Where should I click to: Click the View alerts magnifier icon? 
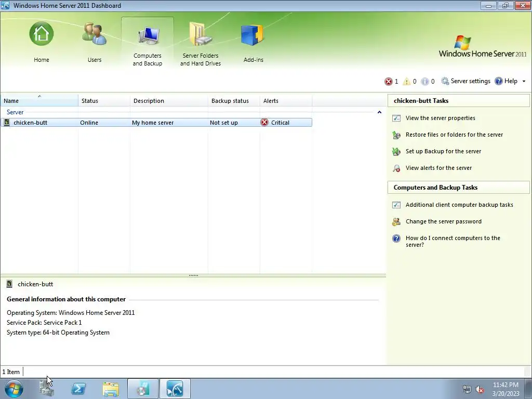point(396,168)
